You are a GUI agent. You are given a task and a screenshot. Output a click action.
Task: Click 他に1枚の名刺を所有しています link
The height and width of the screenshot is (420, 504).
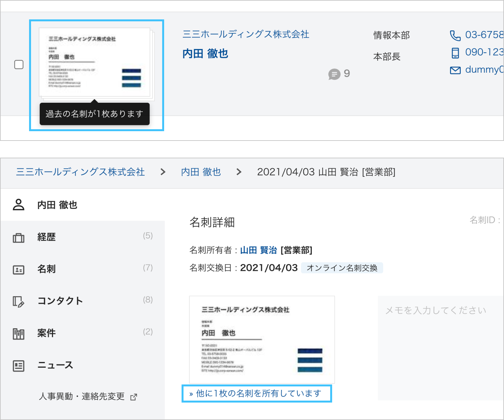pos(255,394)
